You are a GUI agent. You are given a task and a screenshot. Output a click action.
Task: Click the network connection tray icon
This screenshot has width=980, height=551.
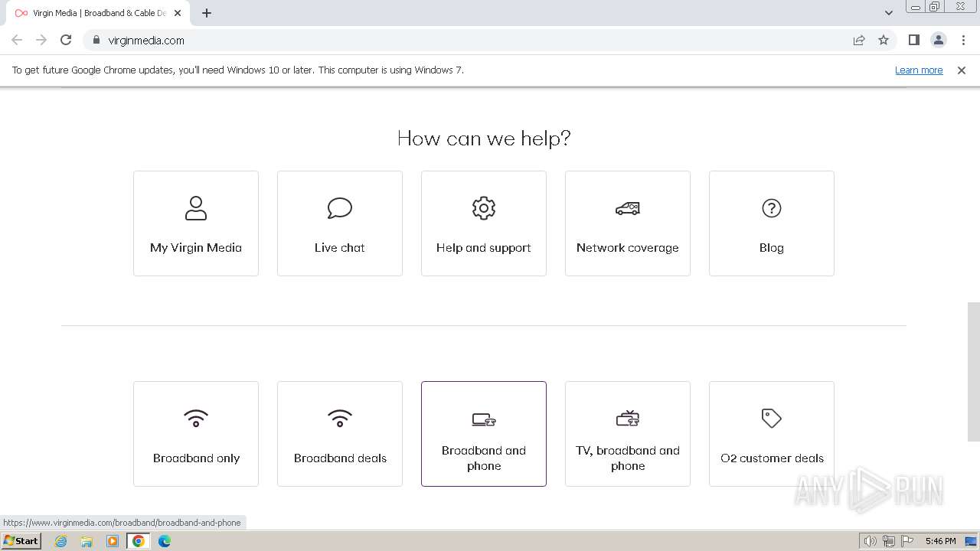[x=889, y=541]
